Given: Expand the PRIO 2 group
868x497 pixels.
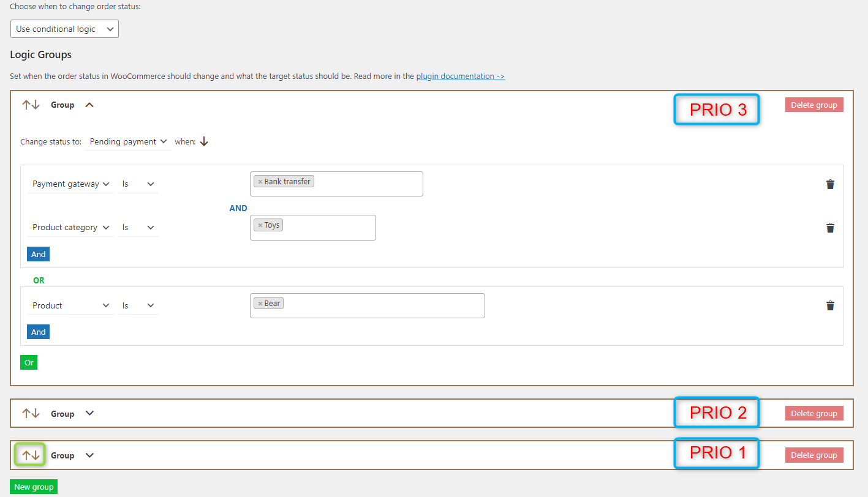Looking at the screenshot, I should click(89, 413).
